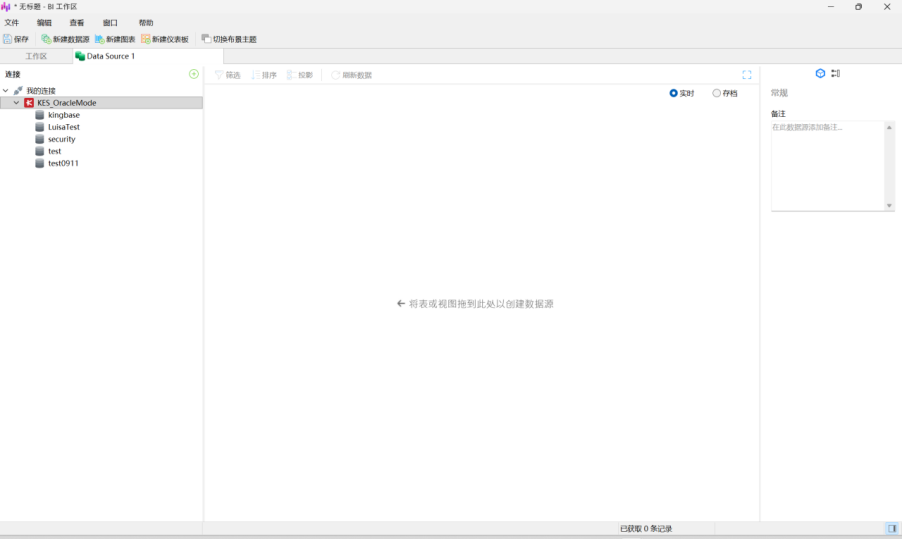Open the 文件 (File) menu
Screen dimensions: 903x539
click(12, 22)
